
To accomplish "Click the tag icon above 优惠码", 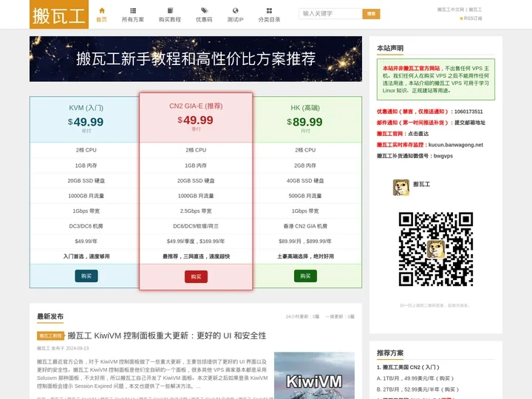I will (x=204, y=10).
